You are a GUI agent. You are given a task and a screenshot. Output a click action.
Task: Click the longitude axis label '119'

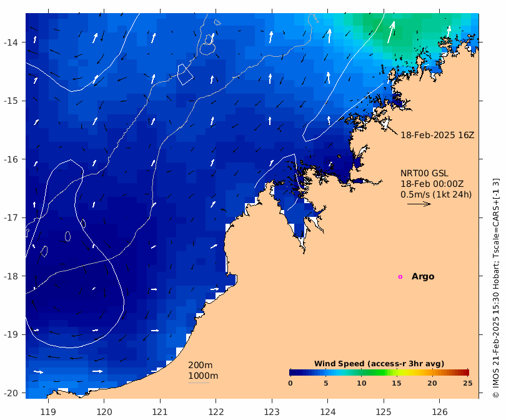[48, 412]
